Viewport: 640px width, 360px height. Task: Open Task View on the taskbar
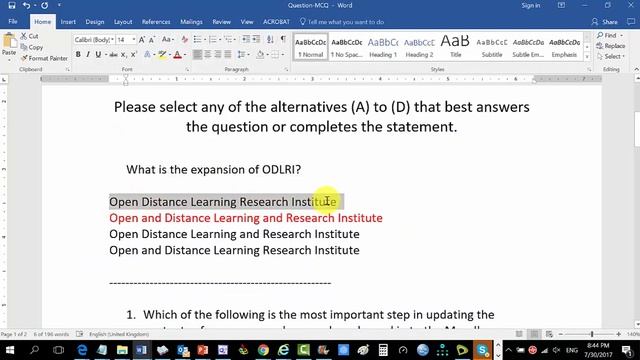[x=58, y=350]
